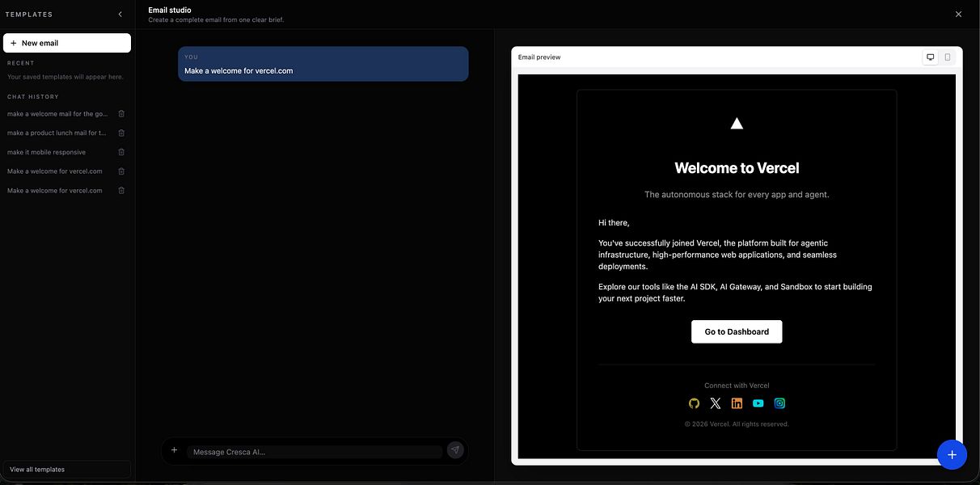Click View all templates

click(66, 469)
